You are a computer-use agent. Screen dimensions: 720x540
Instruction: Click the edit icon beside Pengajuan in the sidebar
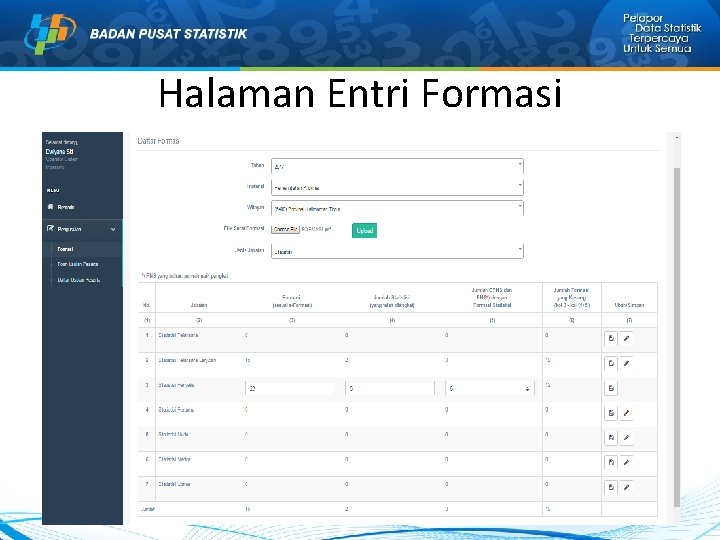click(51, 228)
